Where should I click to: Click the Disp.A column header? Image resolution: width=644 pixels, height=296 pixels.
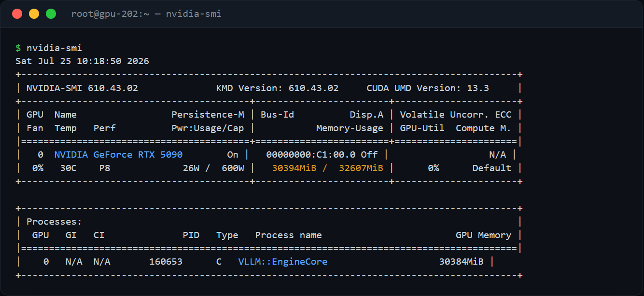tap(366, 115)
